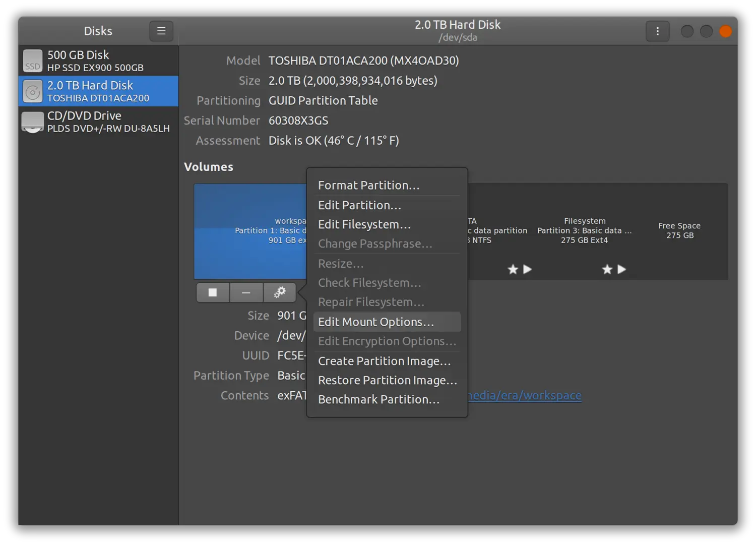Choose Format Partition from the menu
756x545 pixels.
(368, 186)
